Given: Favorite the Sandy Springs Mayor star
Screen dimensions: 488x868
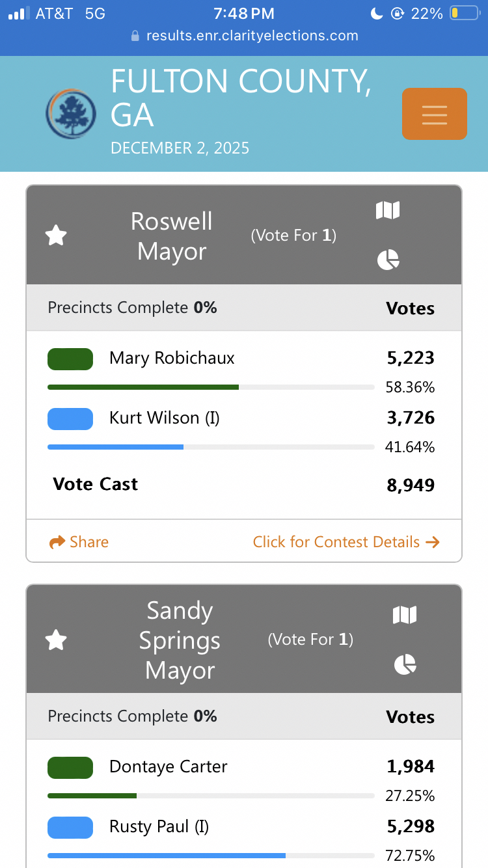Looking at the screenshot, I should [56, 640].
